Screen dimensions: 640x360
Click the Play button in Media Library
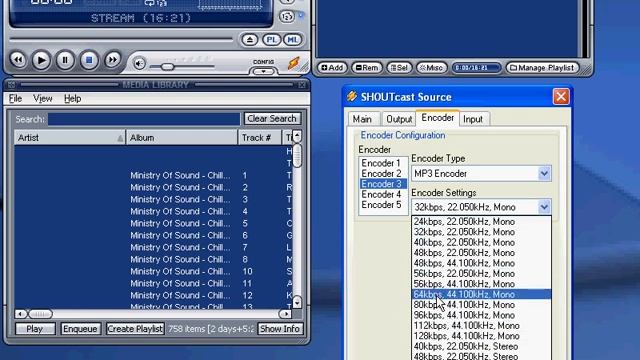(x=35, y=329)
